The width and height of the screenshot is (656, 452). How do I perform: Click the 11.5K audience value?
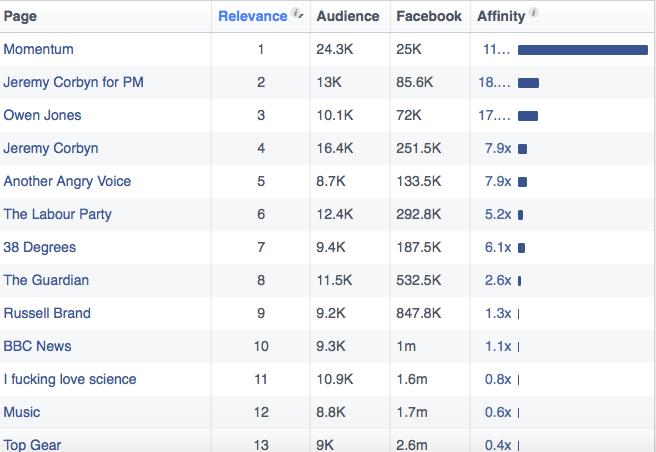pos(334,280)
